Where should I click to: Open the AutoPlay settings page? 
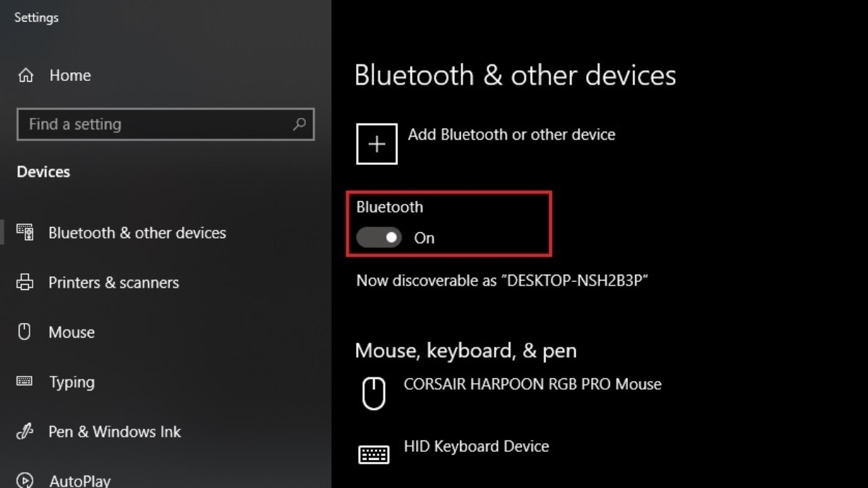point(80,481)
